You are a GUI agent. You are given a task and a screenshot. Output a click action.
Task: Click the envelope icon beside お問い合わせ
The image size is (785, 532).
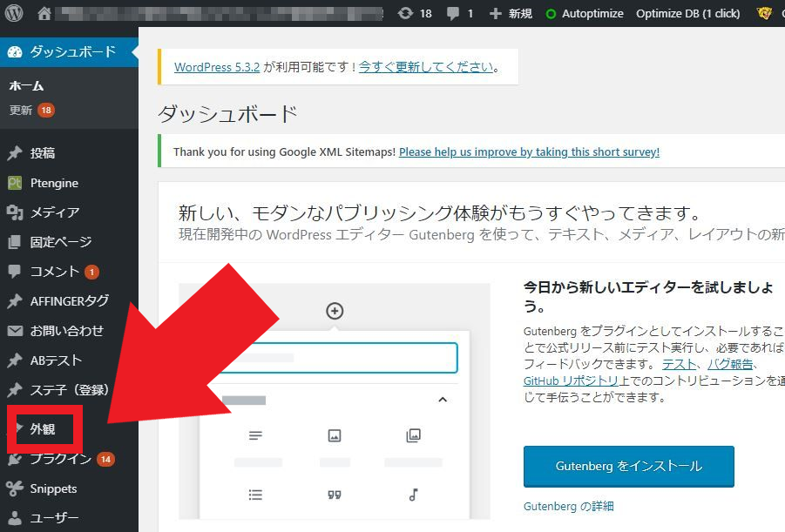15,330
